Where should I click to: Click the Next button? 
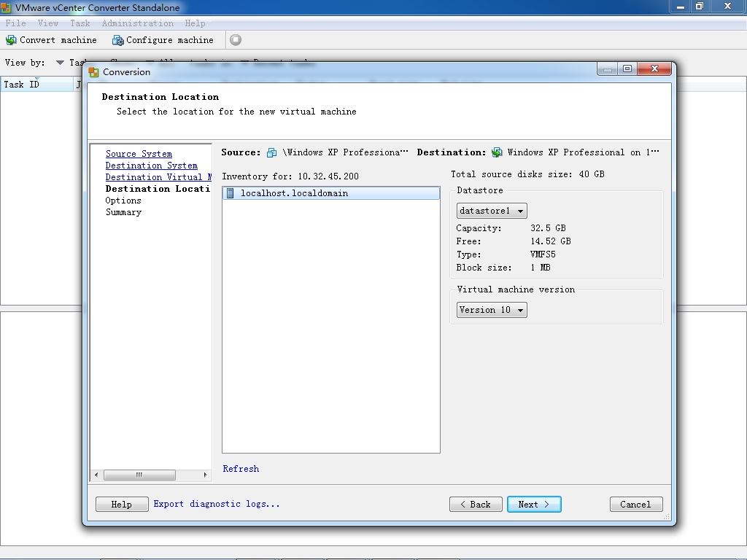[x=534, y=505]
